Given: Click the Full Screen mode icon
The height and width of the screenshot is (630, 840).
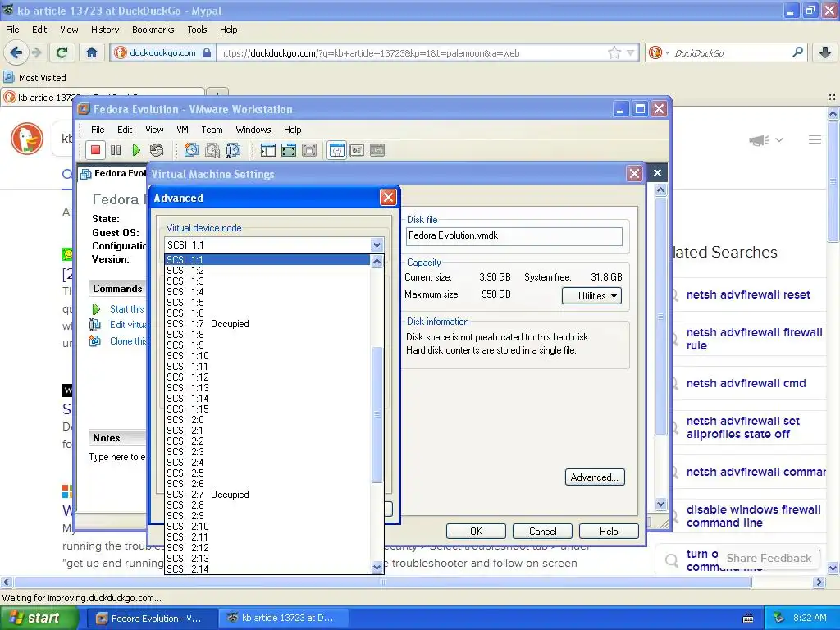Looking at the screenshot, I should point(289,151).
